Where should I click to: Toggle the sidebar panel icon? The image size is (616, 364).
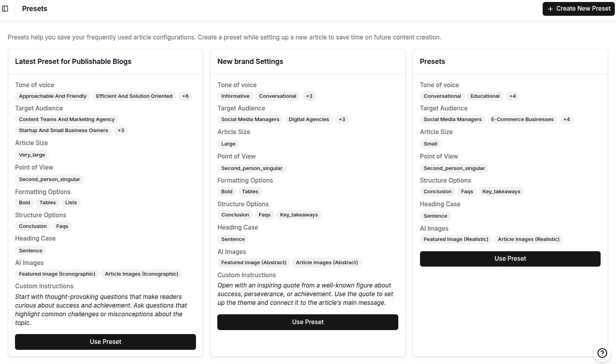click(x=6, y=8)
